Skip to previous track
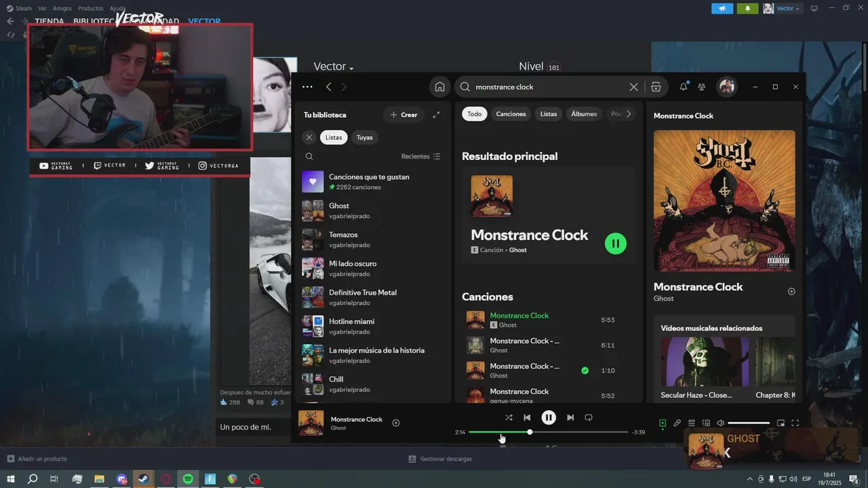This screenshot has width=868, height=488. [x=527, y=418]
